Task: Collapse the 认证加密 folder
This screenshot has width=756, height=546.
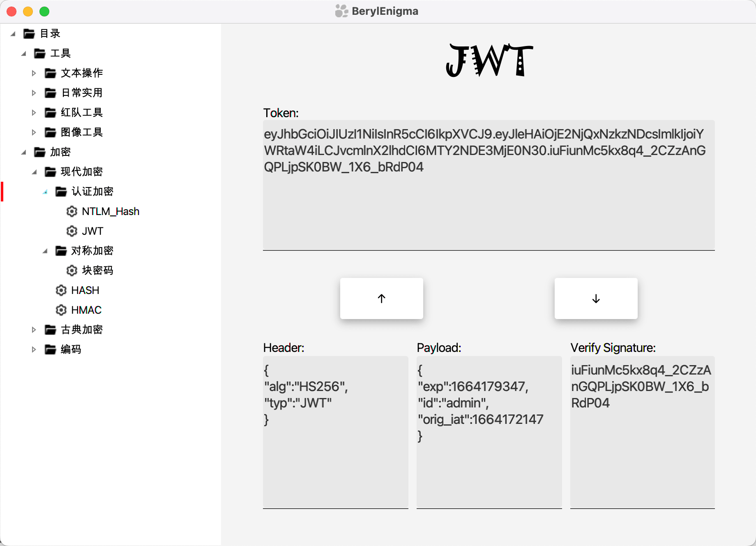Action: click(x=45, y=192)
